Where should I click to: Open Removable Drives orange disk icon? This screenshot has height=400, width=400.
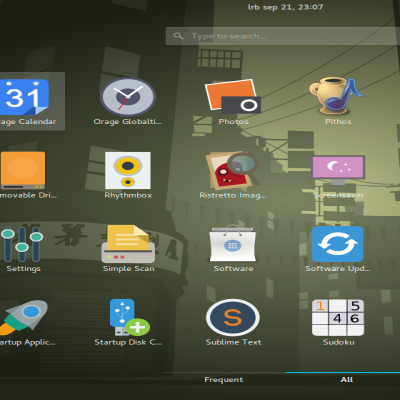(23, 171)
